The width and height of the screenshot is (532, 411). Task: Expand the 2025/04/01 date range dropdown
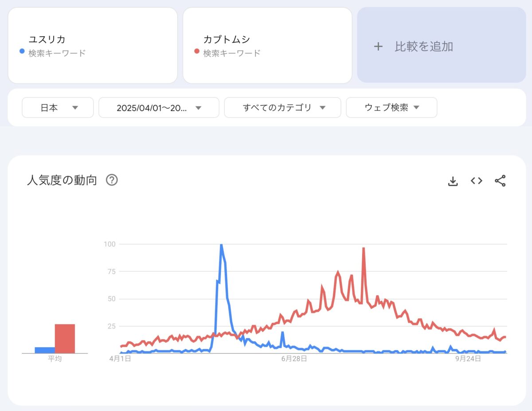pos(159,107)
